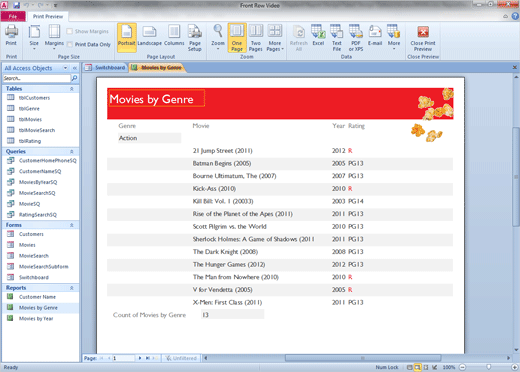Collapse the Queries group
Viewport: 520px width, 372px height.
(72, 151)
